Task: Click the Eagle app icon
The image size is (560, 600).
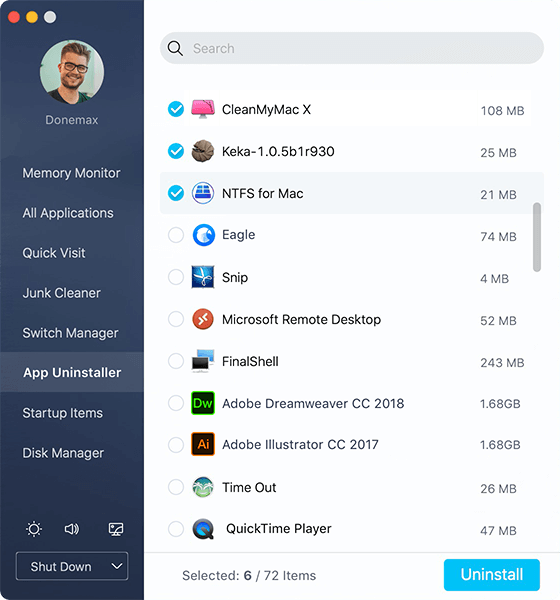Action: click(x=203, y=235)
